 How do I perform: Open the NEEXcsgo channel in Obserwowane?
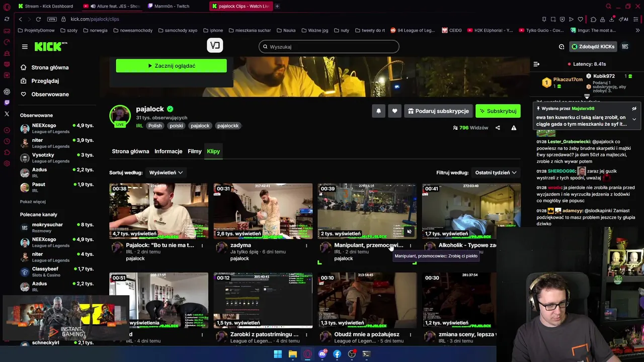click(57, 128)
